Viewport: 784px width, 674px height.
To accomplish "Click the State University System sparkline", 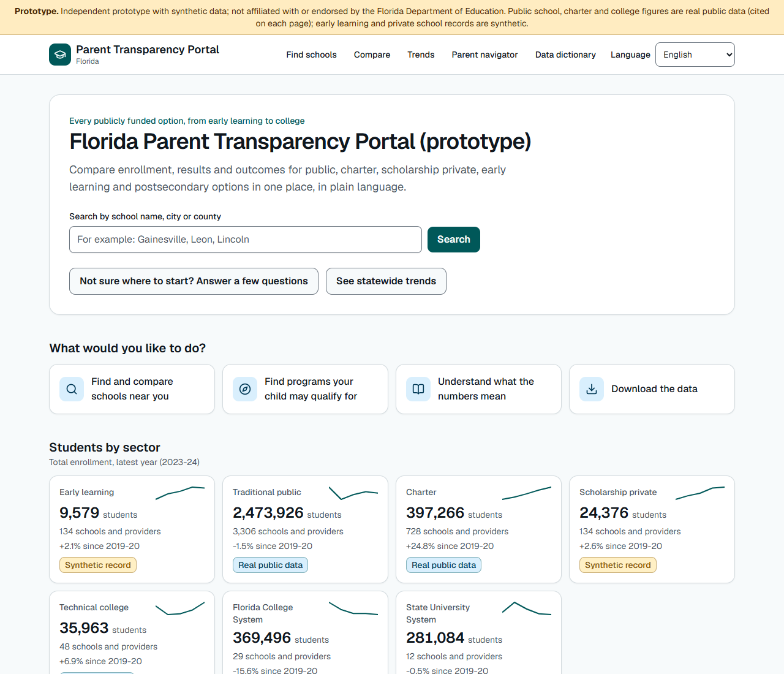I will [x=527, y=608].
